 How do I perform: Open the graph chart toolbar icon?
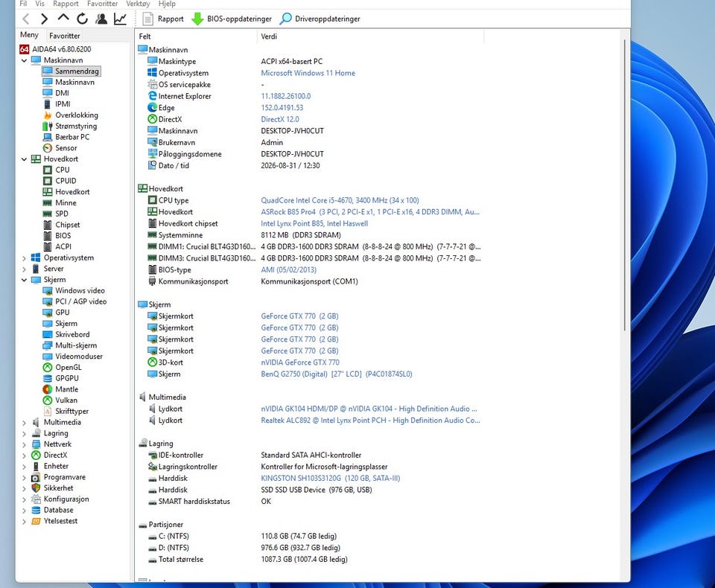click(x=120, y=19)
